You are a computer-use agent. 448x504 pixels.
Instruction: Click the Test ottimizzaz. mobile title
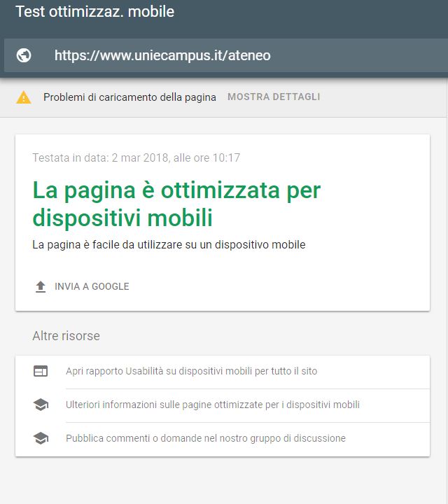click(x=95, y=12)
